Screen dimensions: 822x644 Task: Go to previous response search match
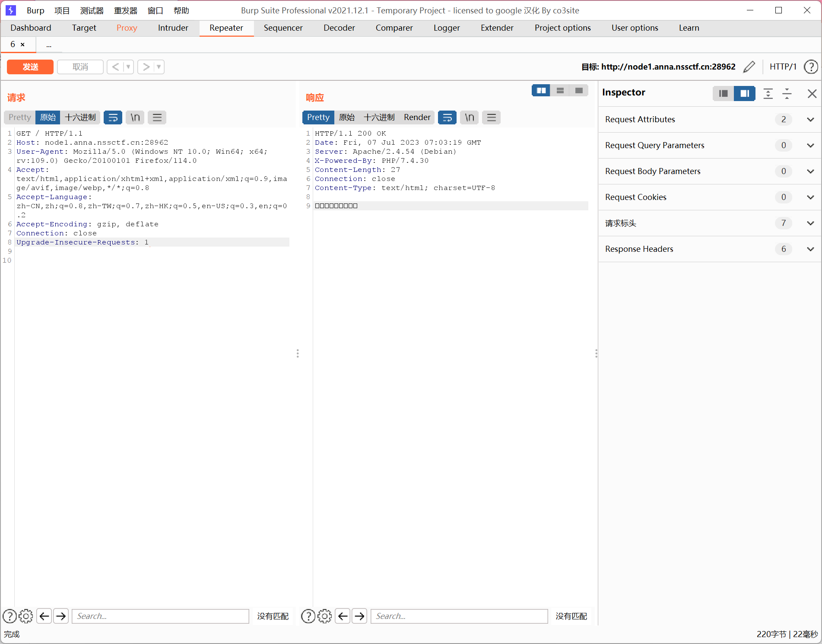pos(343,616)
